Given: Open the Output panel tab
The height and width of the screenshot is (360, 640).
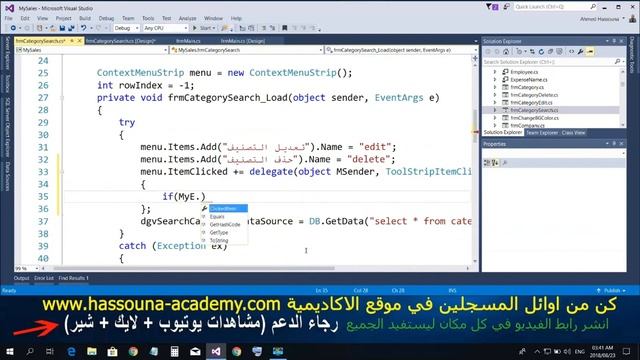Looking at the screenshot, I should coord(22,278).
